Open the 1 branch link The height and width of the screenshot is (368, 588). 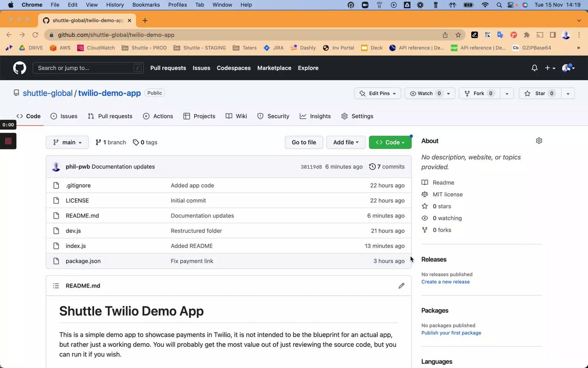pos(110,143)
